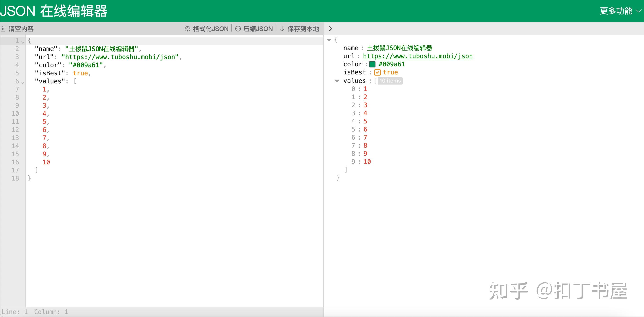Click the download arrow before 保存到本地
This screenshot has height=317, width=644.
click(282, 29)
